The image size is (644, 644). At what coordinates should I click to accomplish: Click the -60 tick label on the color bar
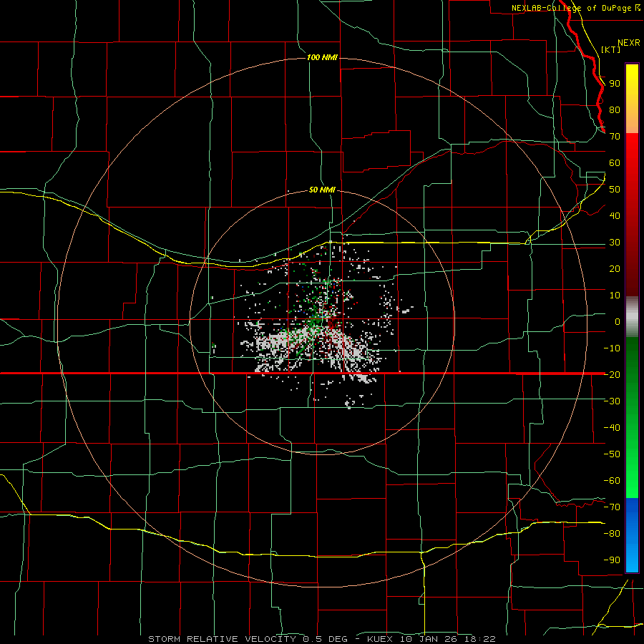[612, 481]
